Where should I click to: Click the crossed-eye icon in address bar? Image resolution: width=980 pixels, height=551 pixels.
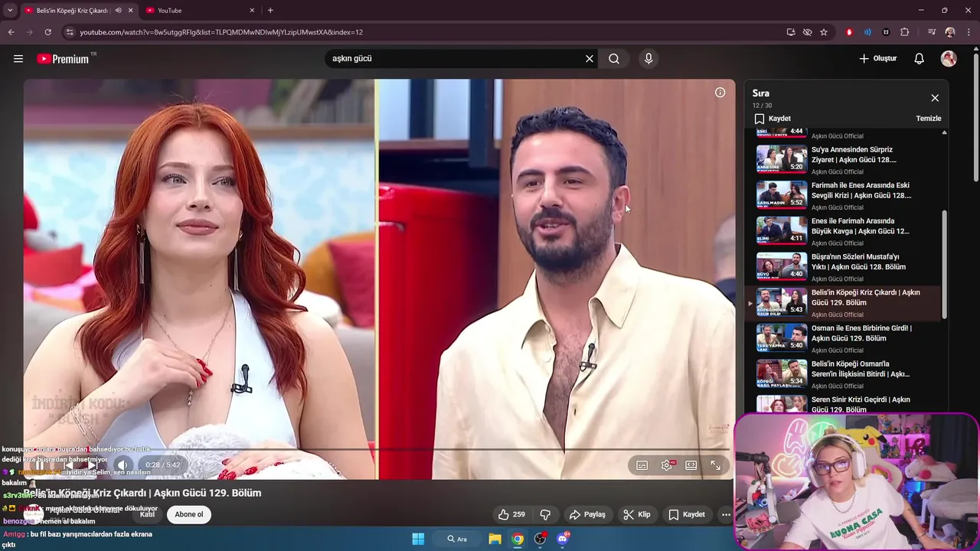(807, 32)
